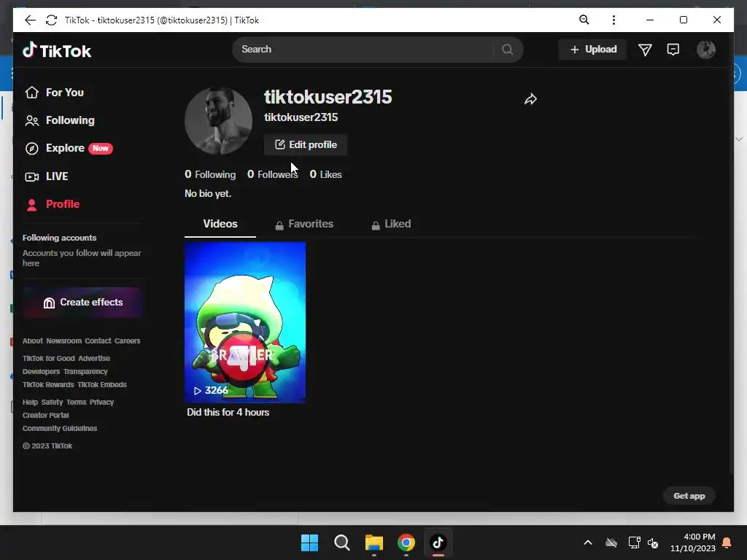Open the For You feed

pos(55,93)
